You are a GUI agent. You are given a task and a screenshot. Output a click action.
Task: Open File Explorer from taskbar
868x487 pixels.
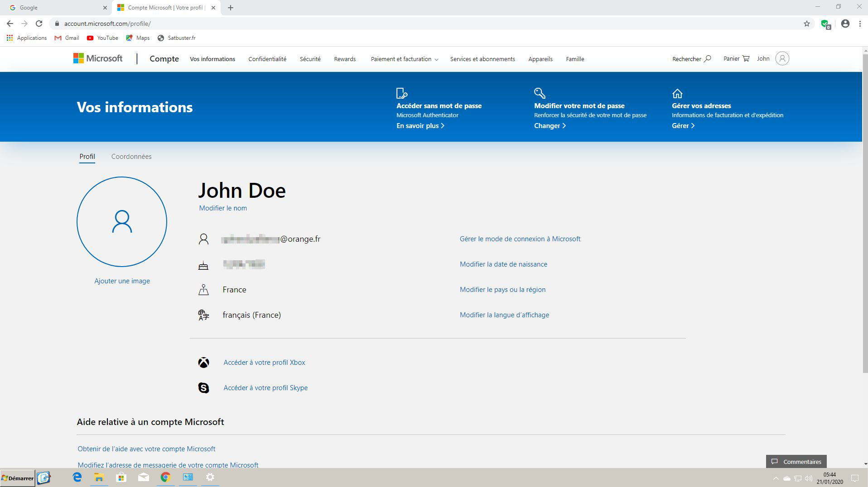(x=99, y=477)
